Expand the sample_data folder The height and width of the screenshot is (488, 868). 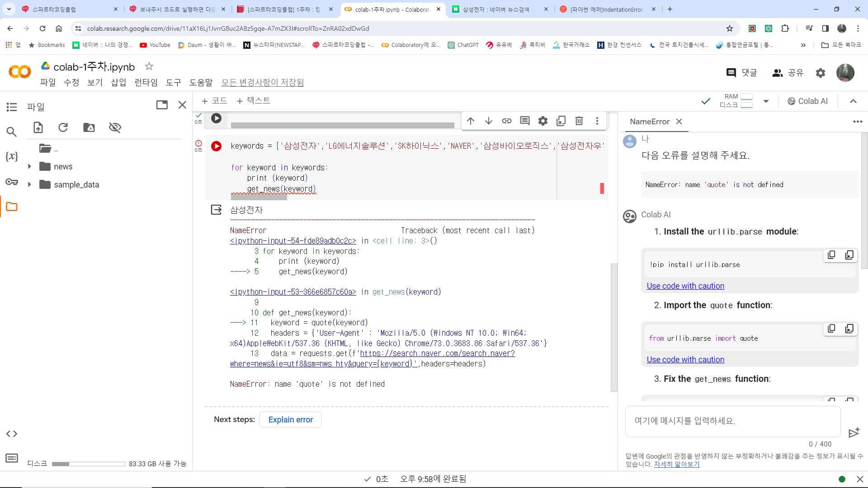pos(29,184)
